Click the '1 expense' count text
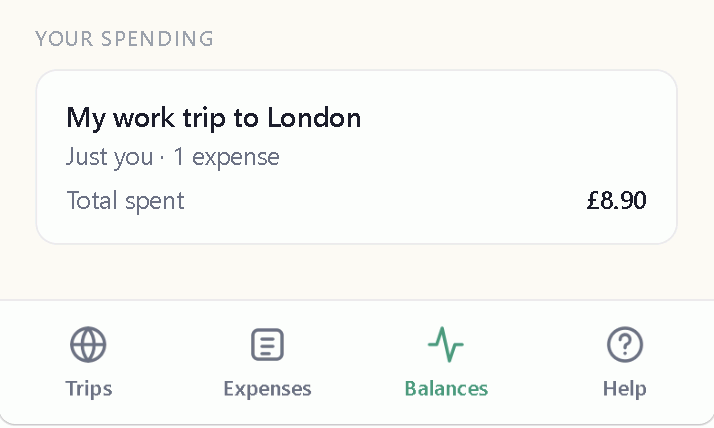The height and width of the screenshot is (428, 714). coord(226,158)
